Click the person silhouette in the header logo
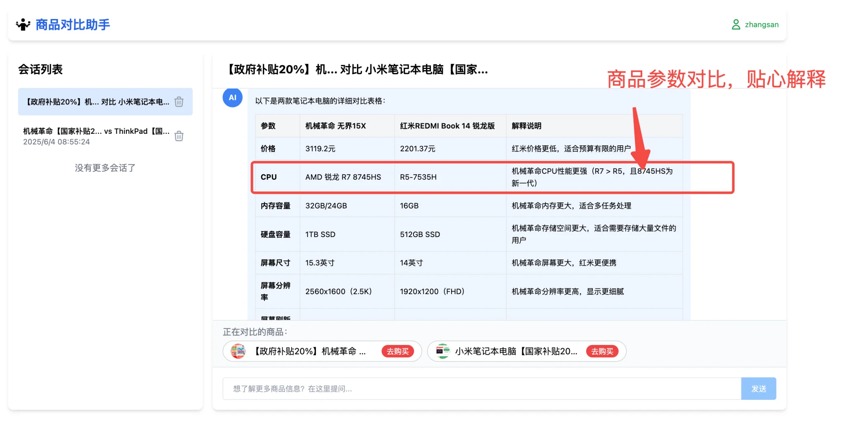868x446 pixels. pos(23,24)
